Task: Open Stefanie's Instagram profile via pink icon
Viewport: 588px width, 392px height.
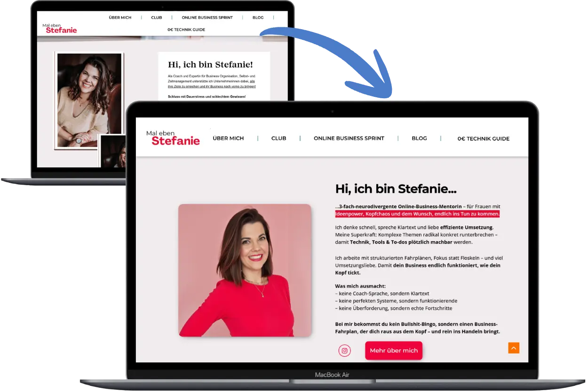Action: tap(344, 350)
